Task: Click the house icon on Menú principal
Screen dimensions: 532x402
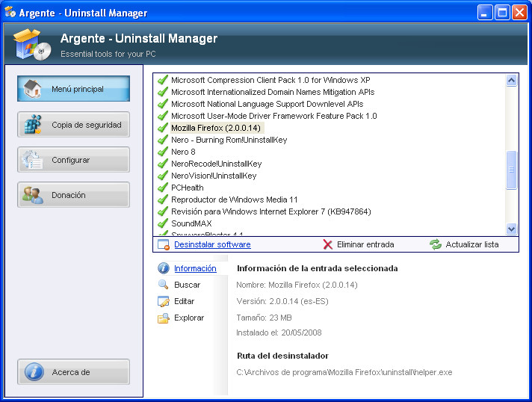Action: click(x=32, y=88)
